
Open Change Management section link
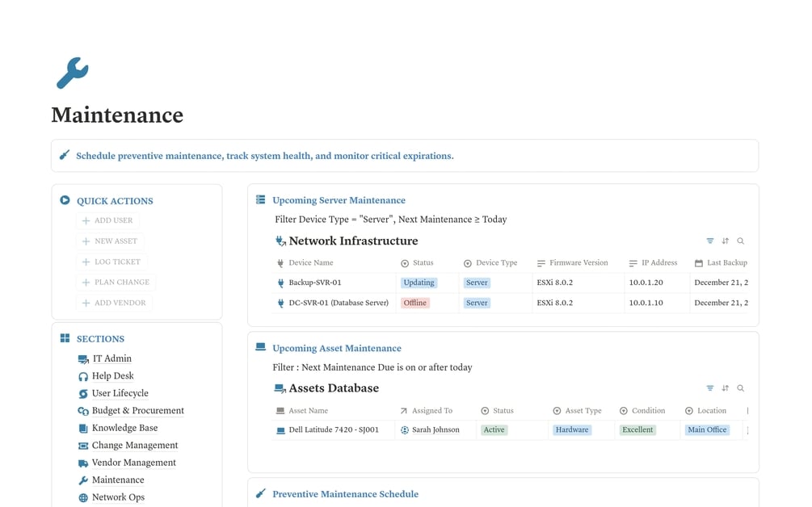click(134, 446)
